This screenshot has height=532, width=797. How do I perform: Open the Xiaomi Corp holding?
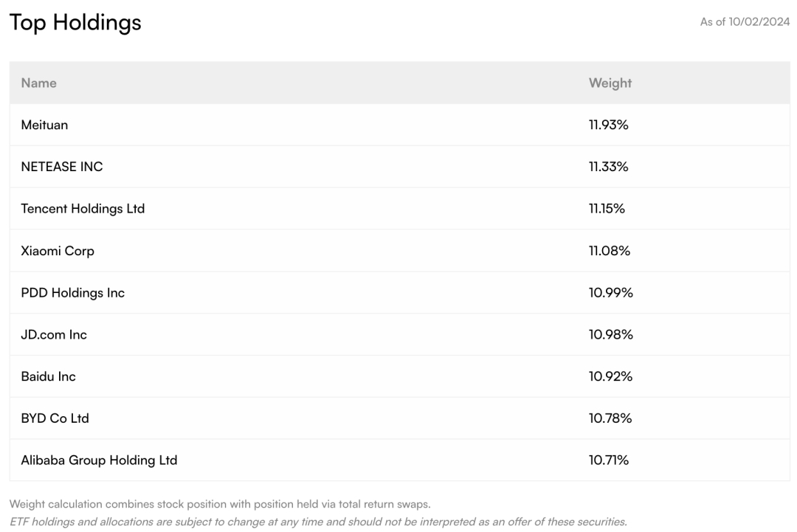pos(58,251)
